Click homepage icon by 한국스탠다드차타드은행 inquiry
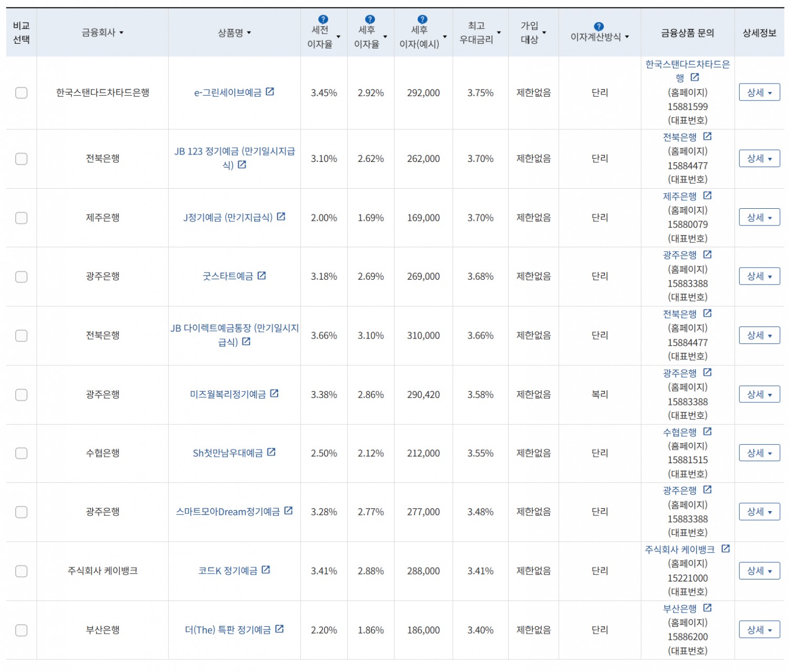Screen dimensions: 789x672 695,77
